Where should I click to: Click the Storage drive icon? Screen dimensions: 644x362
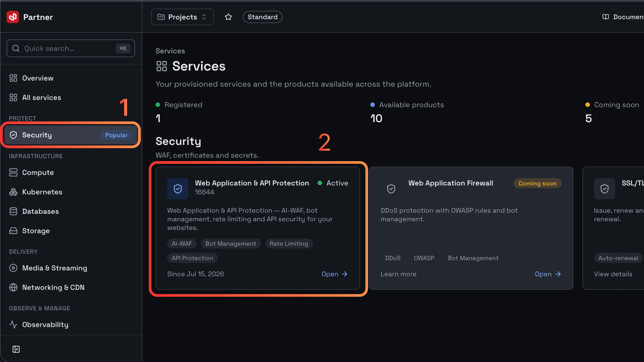pyautogui.click(x=13, y=231)
